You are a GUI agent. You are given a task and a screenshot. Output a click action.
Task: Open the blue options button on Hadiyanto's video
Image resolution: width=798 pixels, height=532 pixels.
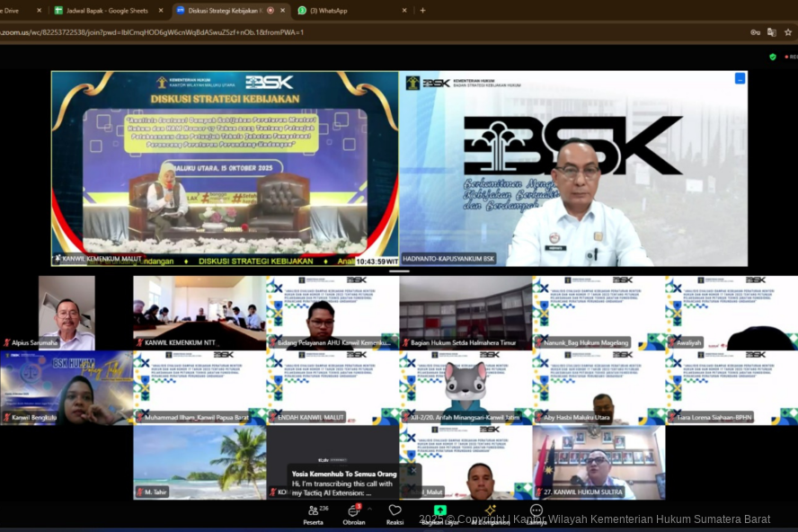[740, 79]
